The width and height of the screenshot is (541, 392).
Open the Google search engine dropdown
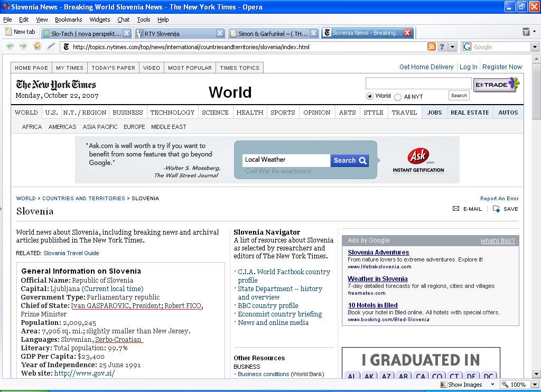(535, 47)
